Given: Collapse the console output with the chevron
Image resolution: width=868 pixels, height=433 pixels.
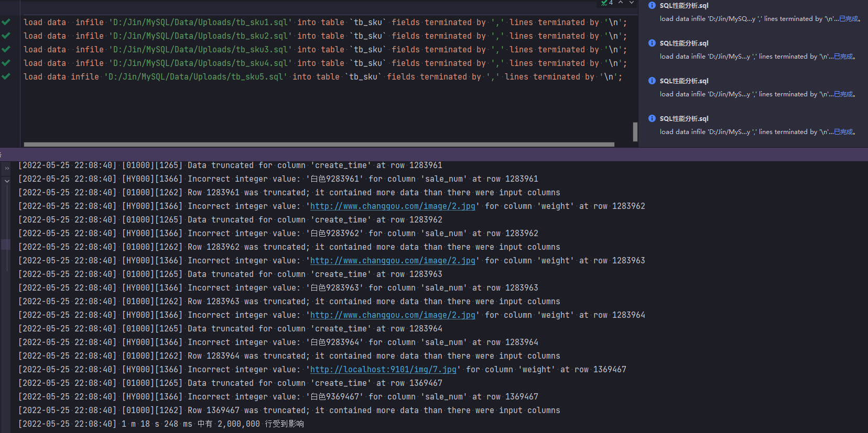Looking at the screenshot, I should click(7, 181).
